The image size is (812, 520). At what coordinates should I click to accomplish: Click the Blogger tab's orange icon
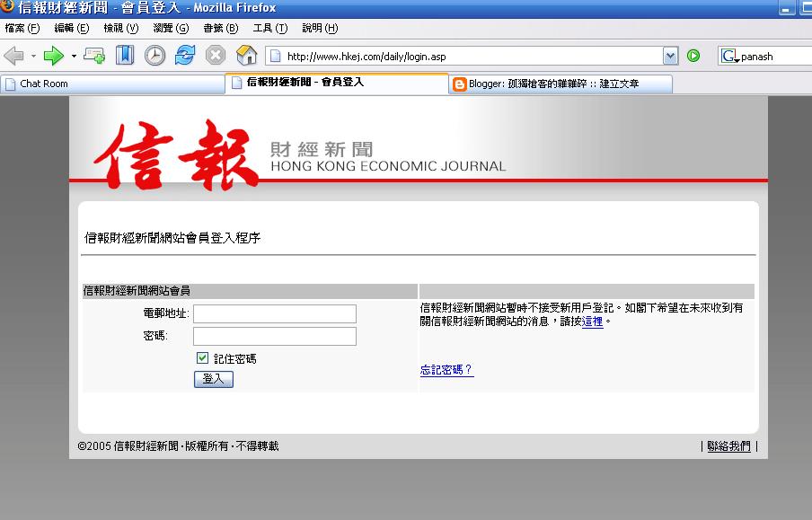pos(459,84)
